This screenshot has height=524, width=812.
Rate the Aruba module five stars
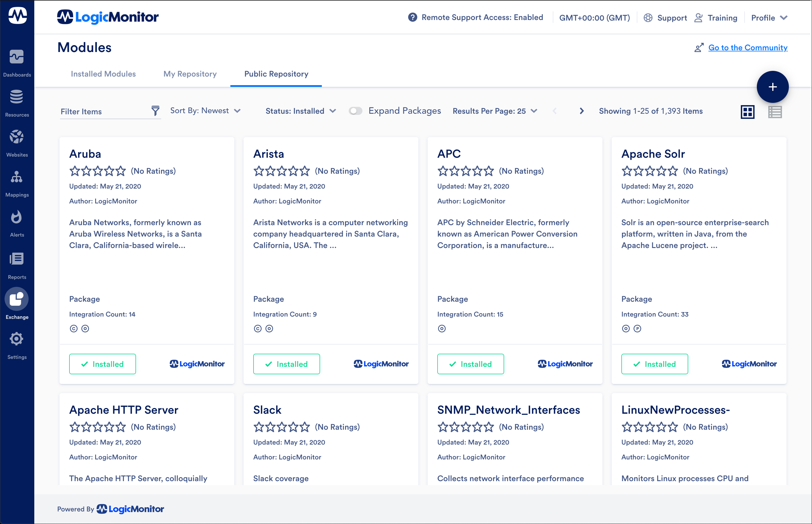coord(121,171)
